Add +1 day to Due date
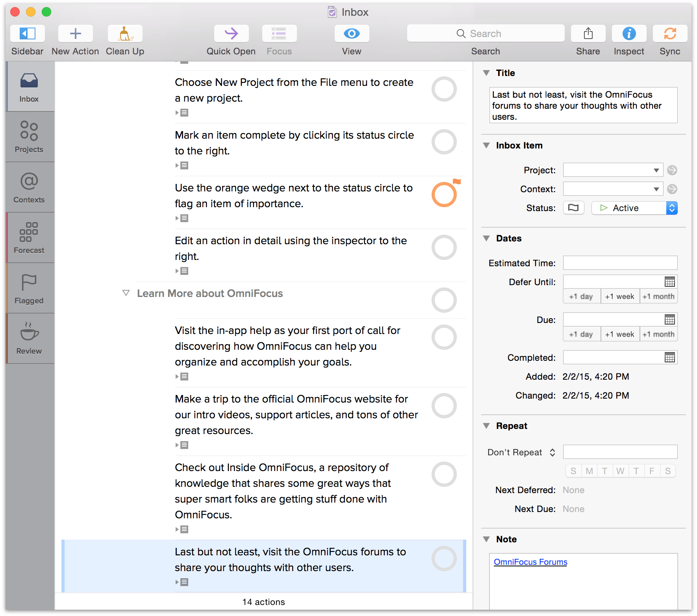The width and height of the screenshot is (697, 616). click(x=582, y=334)
